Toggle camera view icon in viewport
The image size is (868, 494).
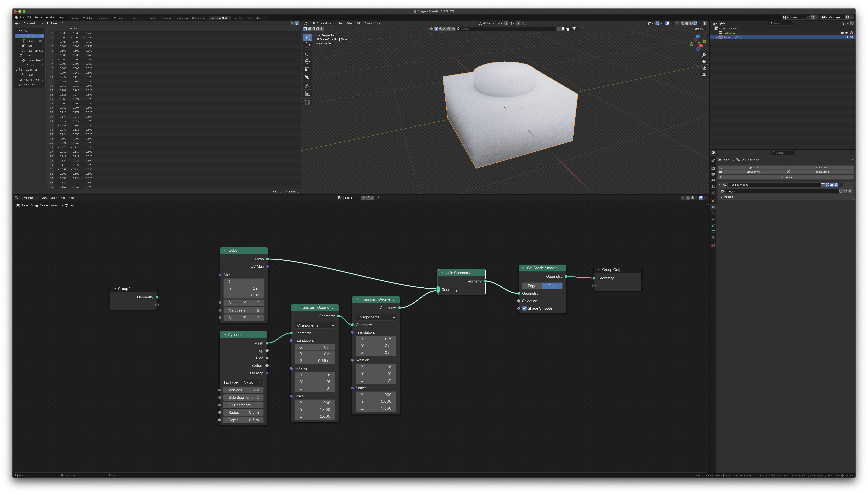(704, 68)
